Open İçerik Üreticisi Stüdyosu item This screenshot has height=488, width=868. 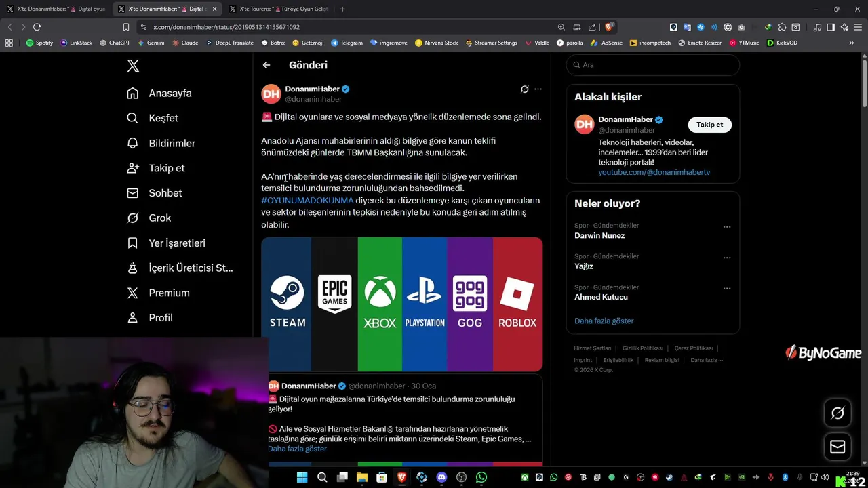point(180,268)
